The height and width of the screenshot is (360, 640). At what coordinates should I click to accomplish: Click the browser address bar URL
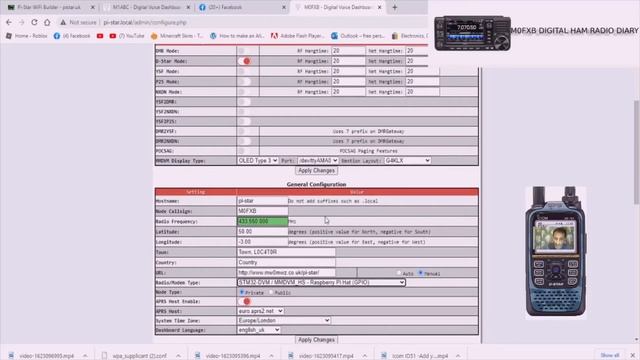pos(145,22)
